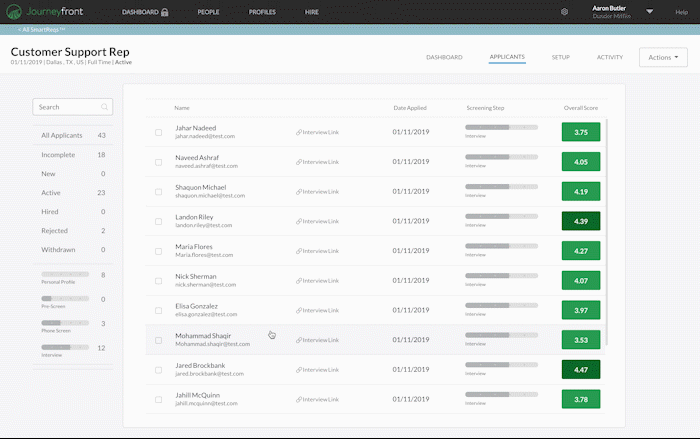700x439 pixels.
Task: Select the Pre-Screen step filter bar
Action: click(65, 298)
